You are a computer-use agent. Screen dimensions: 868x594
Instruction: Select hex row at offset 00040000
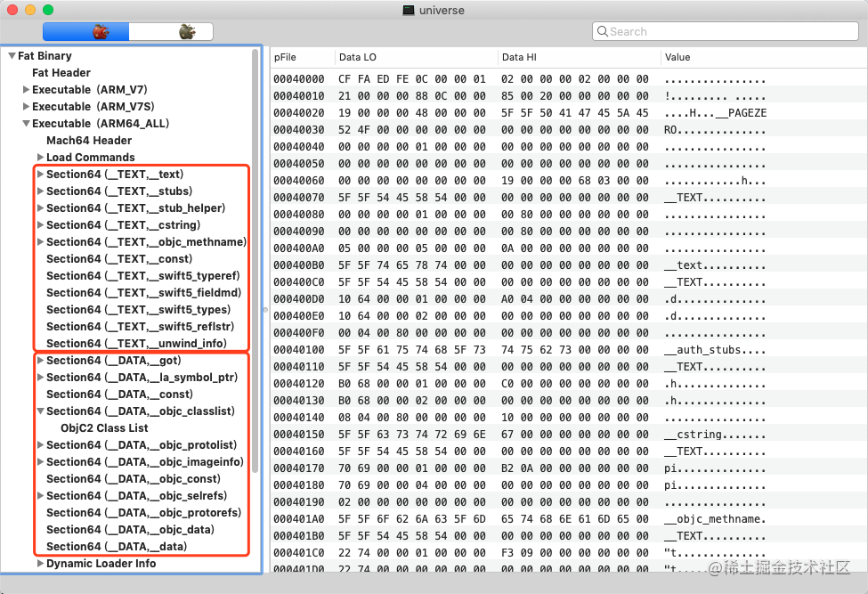569,79
